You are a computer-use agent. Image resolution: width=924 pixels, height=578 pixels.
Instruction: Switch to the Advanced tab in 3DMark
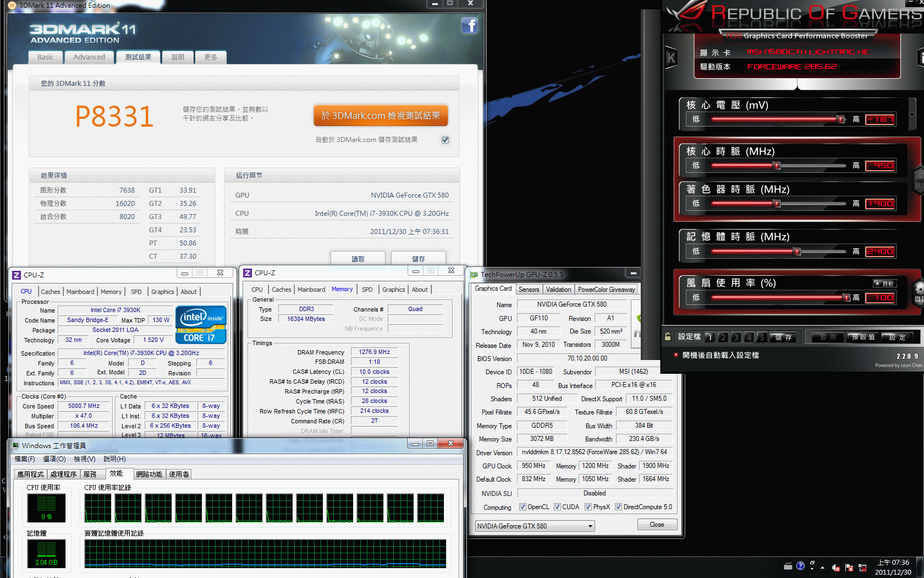[89, 57]
